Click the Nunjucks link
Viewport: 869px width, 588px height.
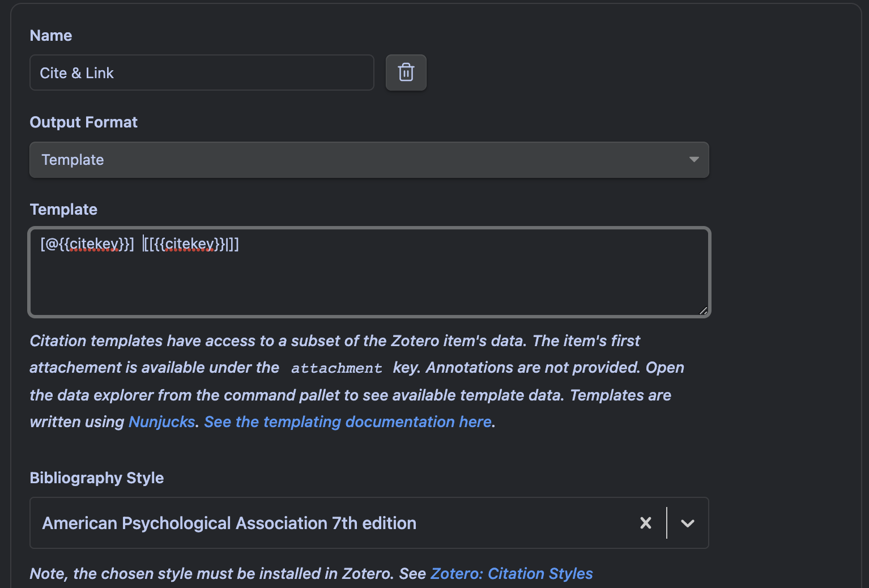click(162, 421)
